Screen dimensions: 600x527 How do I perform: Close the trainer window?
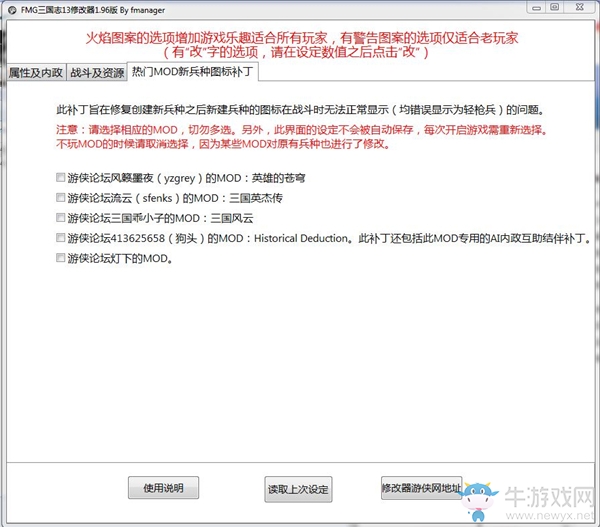580,7
